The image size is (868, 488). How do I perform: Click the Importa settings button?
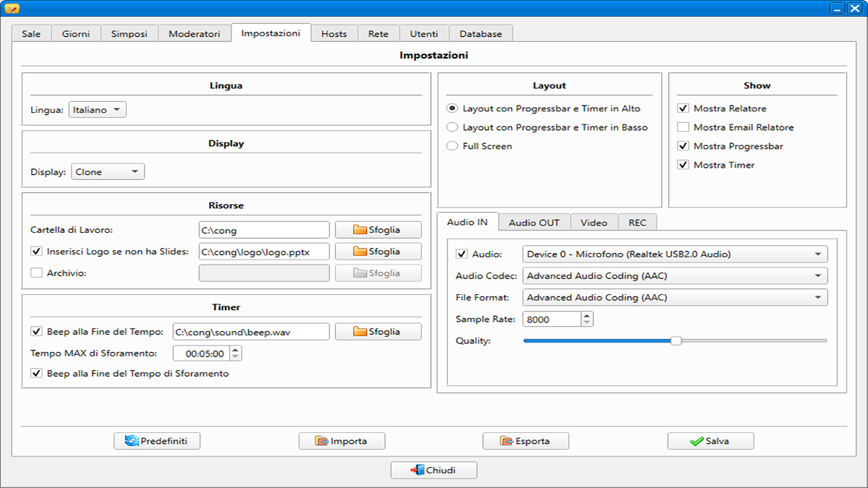point(342,441)
